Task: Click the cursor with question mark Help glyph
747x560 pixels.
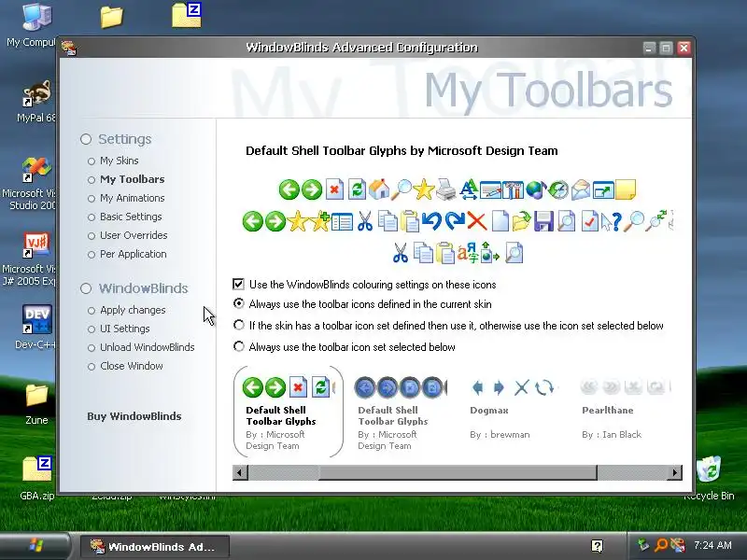Action: pyautogui.click(x=612, y=221)
